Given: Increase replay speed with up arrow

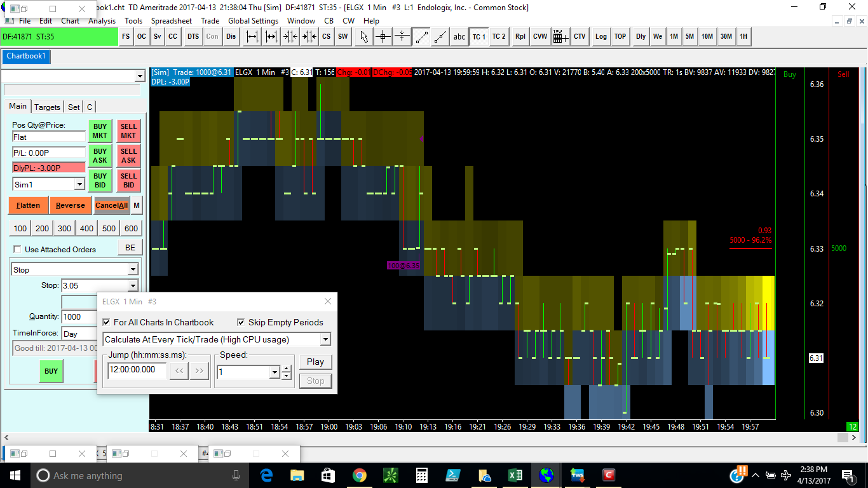Looking at the screenshot, I should tap(287, 369).
